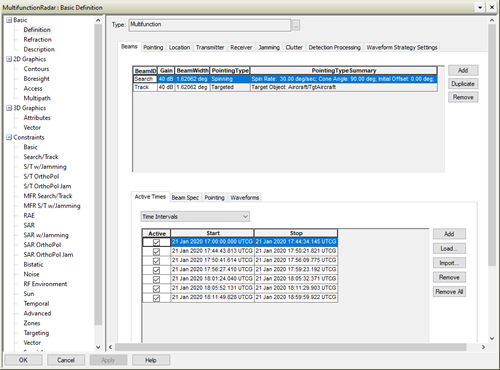This screenshot has width=500, height=370.
Task: Collapse the Basic tree node
Action: pyautogui.click(x=9, y=20)
